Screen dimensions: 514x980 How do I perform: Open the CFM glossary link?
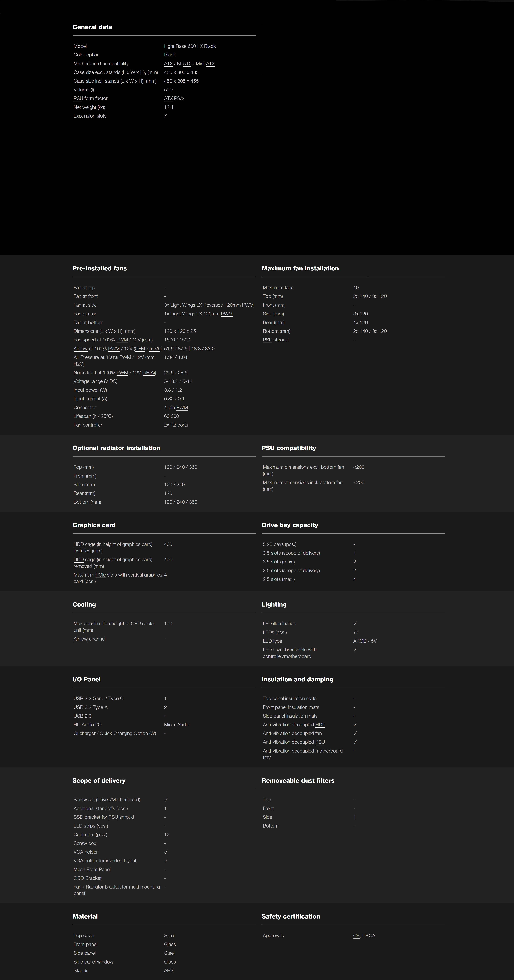(140, 349)
